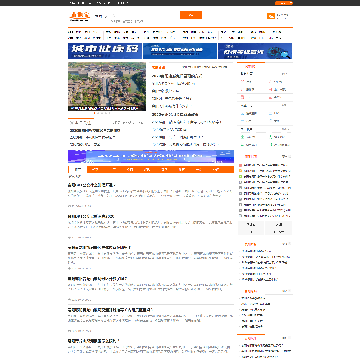Select the second tab in orange tab bar
The image size is (360, 360).
(95, 170)
